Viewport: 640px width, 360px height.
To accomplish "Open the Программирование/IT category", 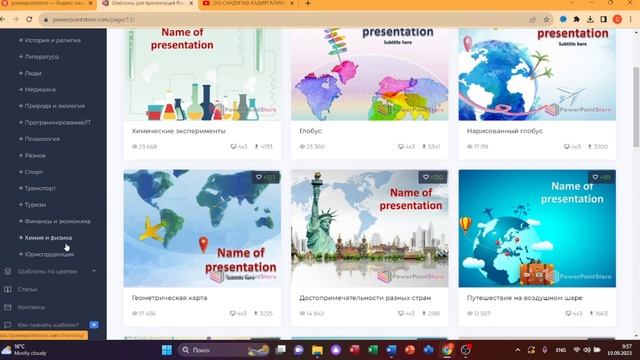I will (58, 122).
